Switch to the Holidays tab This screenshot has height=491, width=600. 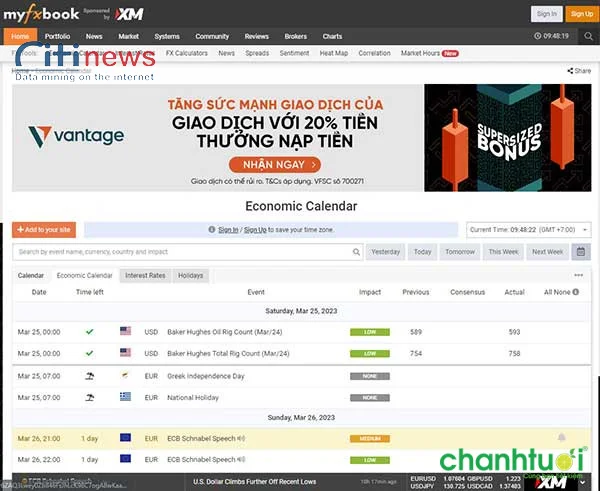(x=191, y=276)
